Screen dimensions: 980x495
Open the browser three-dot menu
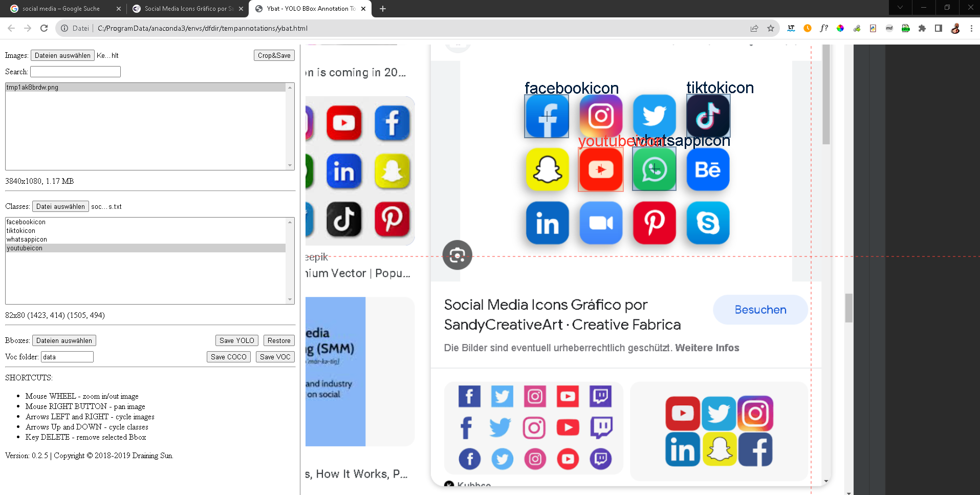pyautogui.click(x=971, y=28)
